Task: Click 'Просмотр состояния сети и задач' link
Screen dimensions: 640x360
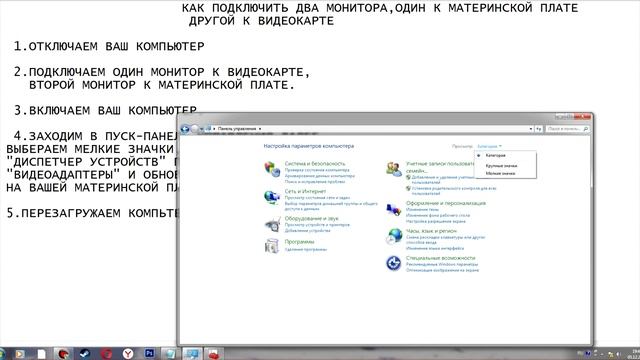Action: click(317, 198)
